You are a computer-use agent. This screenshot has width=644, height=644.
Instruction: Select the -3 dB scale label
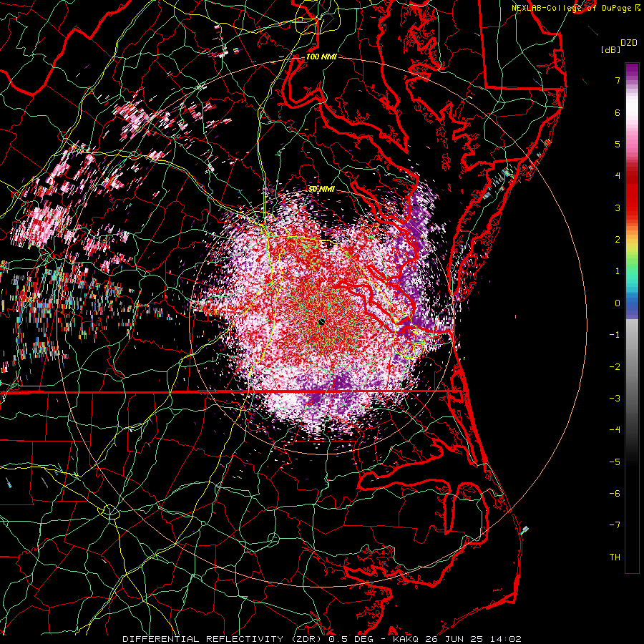click(x=615, y=399)
